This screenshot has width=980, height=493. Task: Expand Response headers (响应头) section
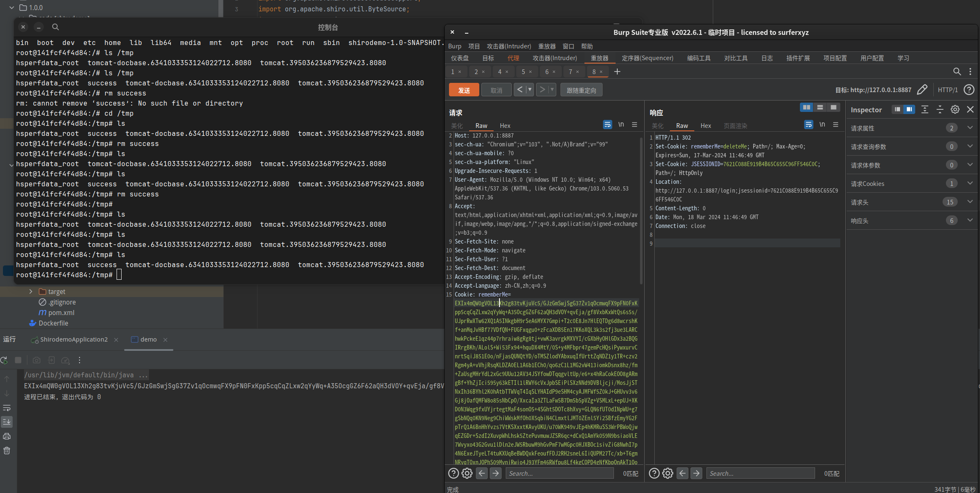(911, 220)
